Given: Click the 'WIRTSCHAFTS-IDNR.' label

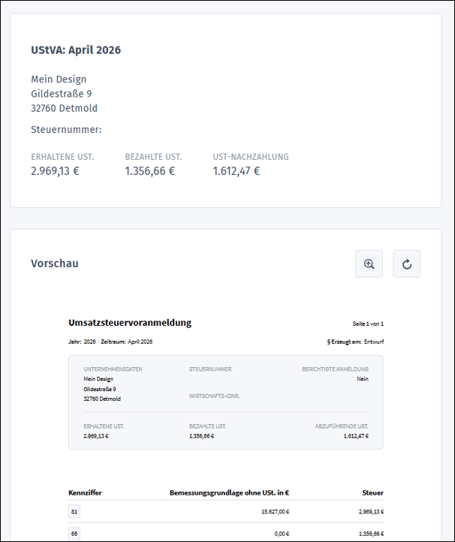Looking at the screenshot, I should (214, 396).
